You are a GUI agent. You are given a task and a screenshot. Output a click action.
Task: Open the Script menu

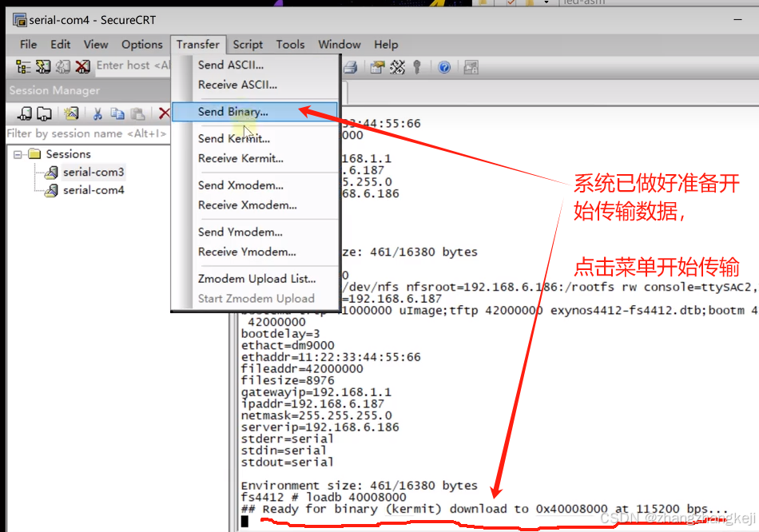click(248, 45)
